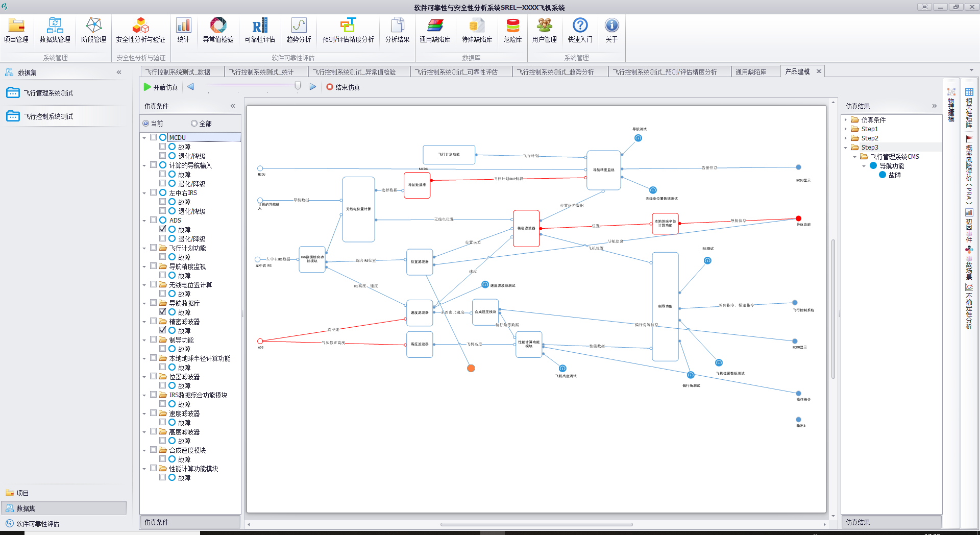
Task: Click the 数据集管理 icon
Action: 55,30
